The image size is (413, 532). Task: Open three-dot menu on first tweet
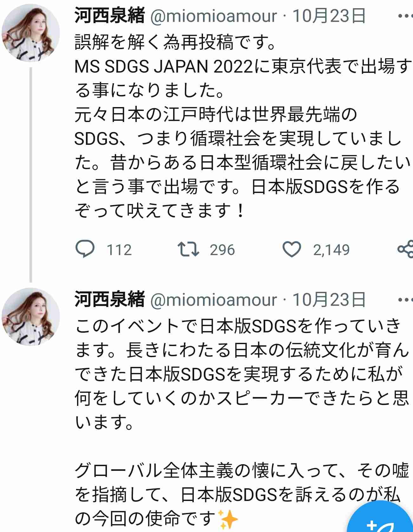[405, 16]
